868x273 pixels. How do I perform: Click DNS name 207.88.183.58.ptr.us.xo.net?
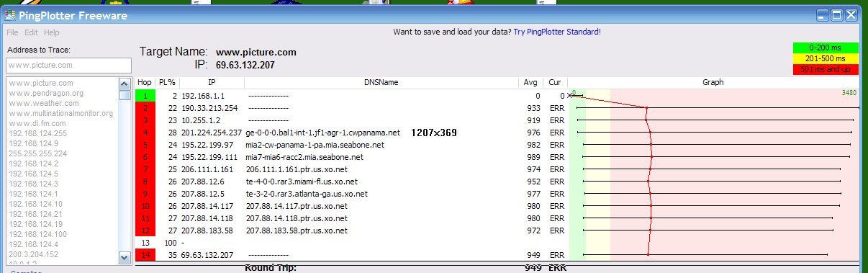tap(296, 231)
